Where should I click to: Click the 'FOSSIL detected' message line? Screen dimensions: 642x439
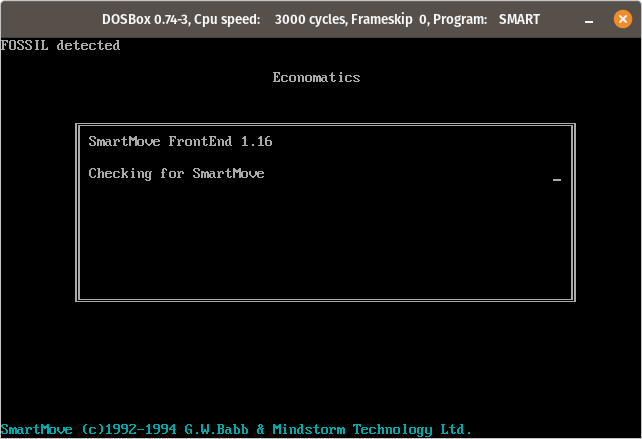pos(61,45)
